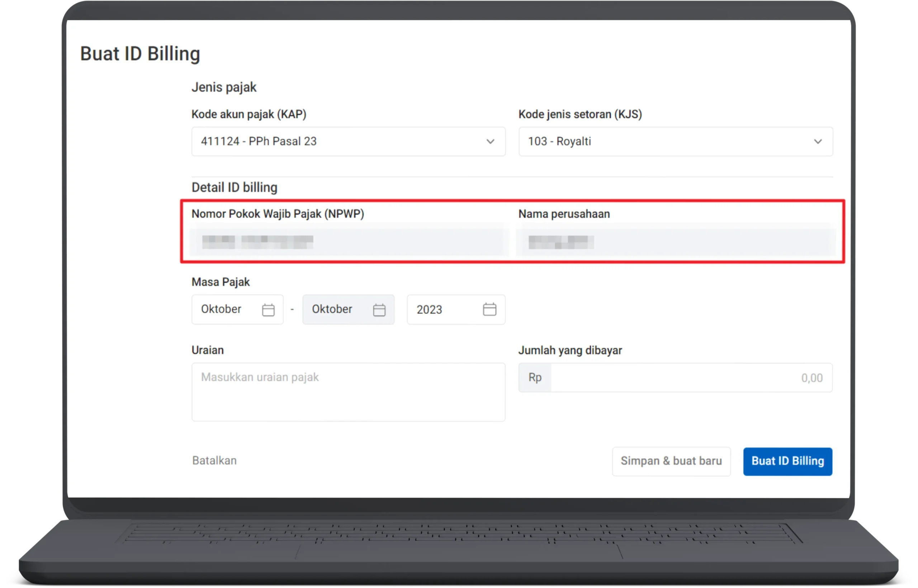
Task: Click the Kode jenis setoran (KJS) label
Action: [x=580, y=114]
